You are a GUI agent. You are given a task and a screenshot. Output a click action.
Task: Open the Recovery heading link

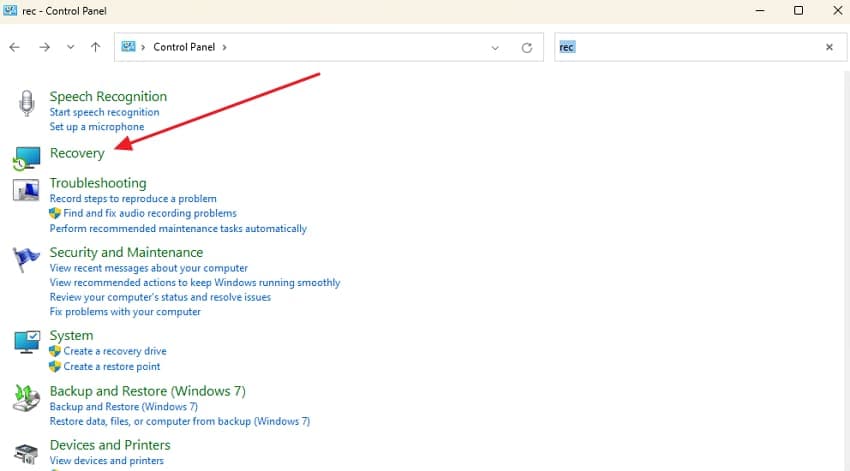pyautogui.click(x=77, y=153)
